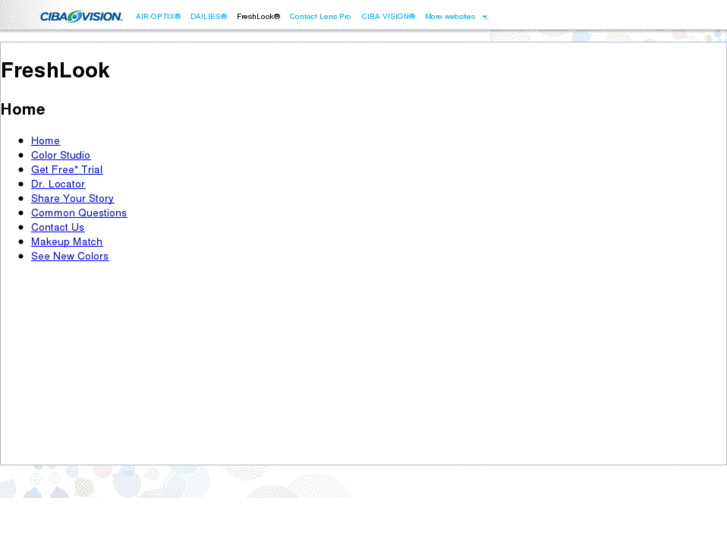Image resolution: width=727 pixels, height=545 pixels.
Task: Open the AIR OPTIX® site link
Action: 158,16
